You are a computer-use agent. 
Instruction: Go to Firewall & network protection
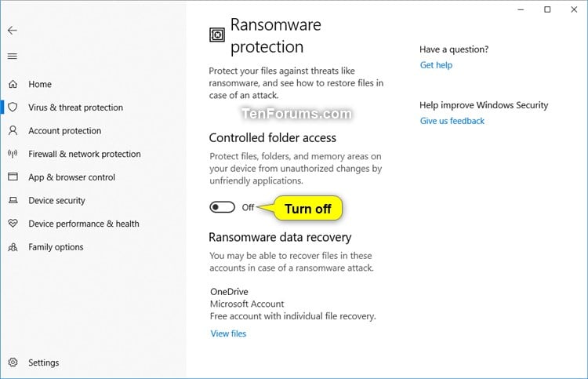point(85,154)
